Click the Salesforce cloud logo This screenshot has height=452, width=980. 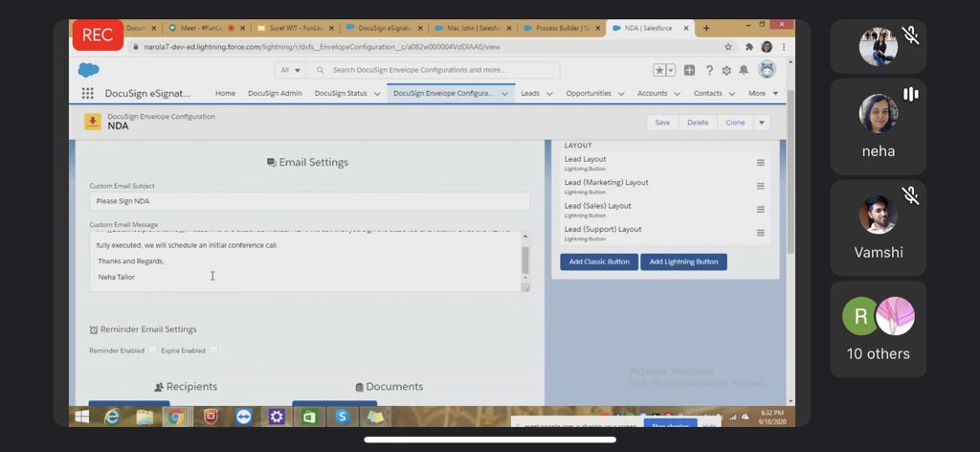(89, 70)
